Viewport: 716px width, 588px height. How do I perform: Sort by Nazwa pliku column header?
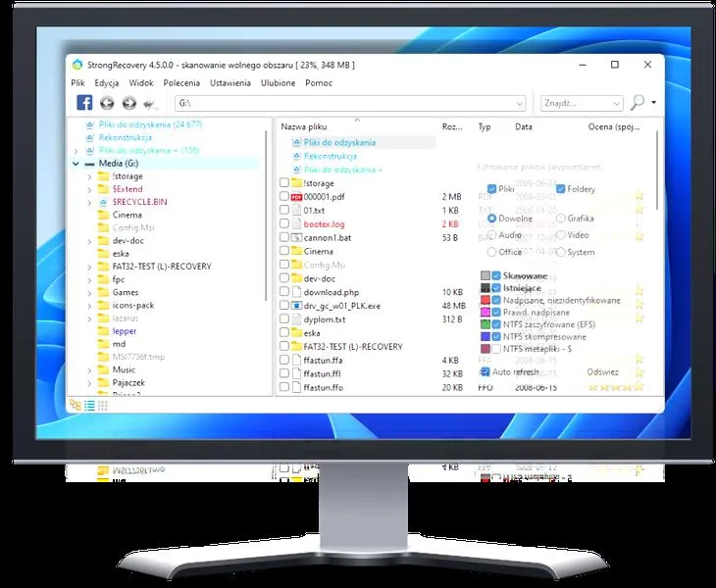pos(304,126)
